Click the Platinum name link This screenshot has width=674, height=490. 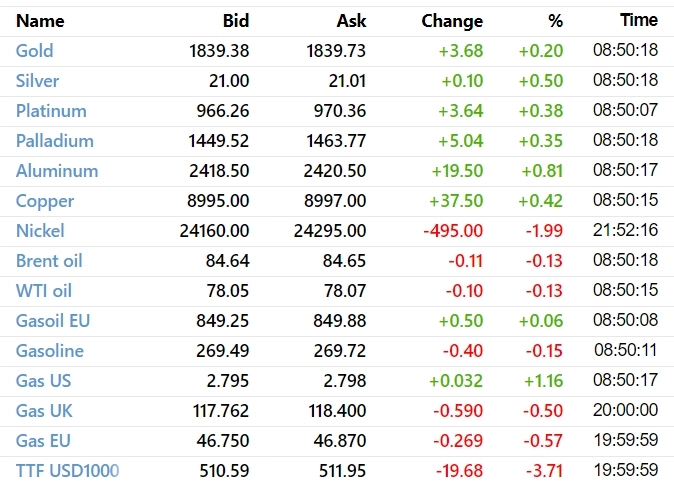51,111
